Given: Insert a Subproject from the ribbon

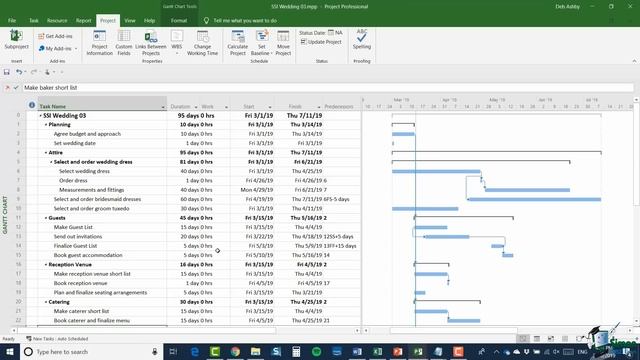Looking at the screenshot, I should click(x=16, y=40).
